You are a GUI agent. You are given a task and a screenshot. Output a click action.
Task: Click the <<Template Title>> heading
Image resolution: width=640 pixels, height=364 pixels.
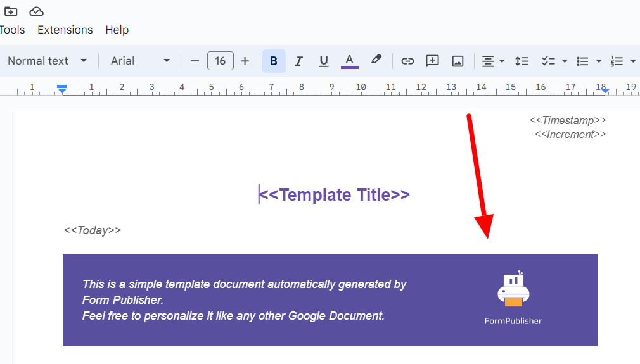click(335, 194)
